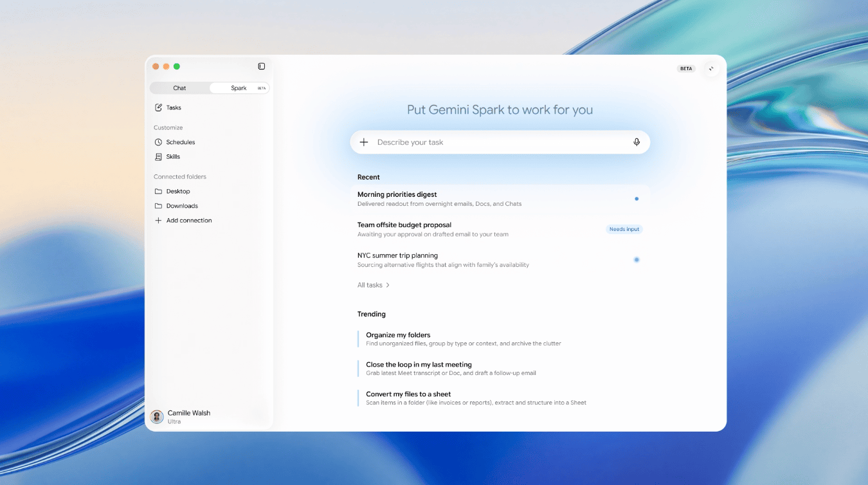Collapse the sidebar with the panel icon

[x=262, y=66]
